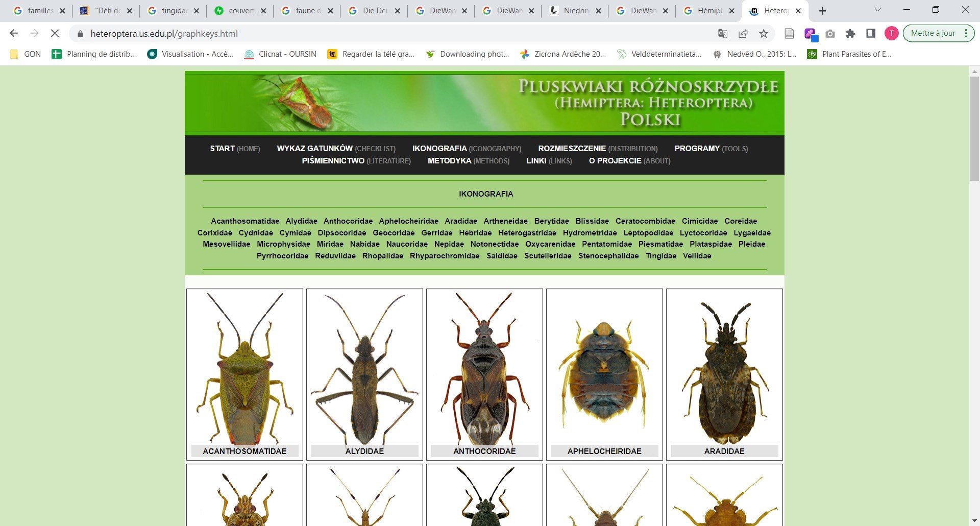The image size is (980, 526).
Task: Close the "Niedrin" tab
Action: click(598, 11)
